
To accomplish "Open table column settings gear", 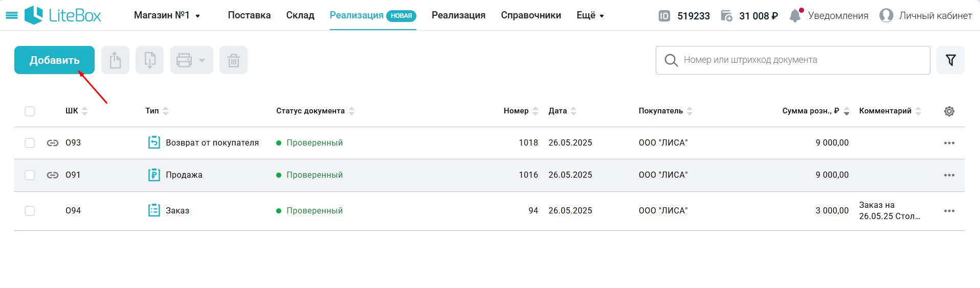I will (x=949, y=111).
